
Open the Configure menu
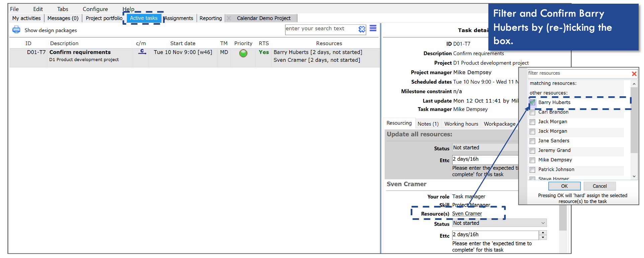[x=95, y=9]
